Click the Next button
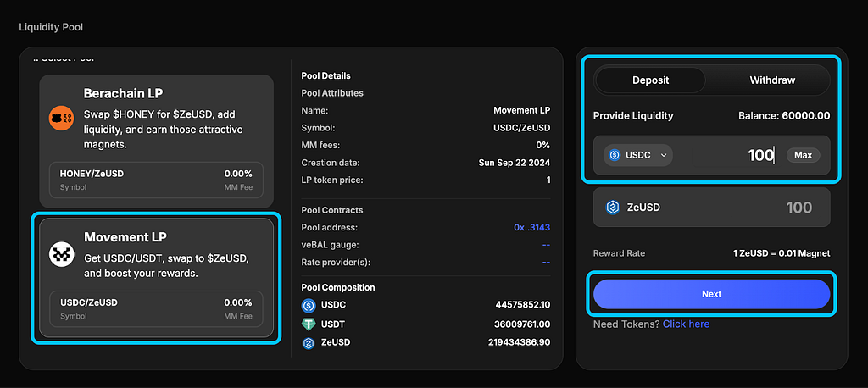 click(711, 294)
